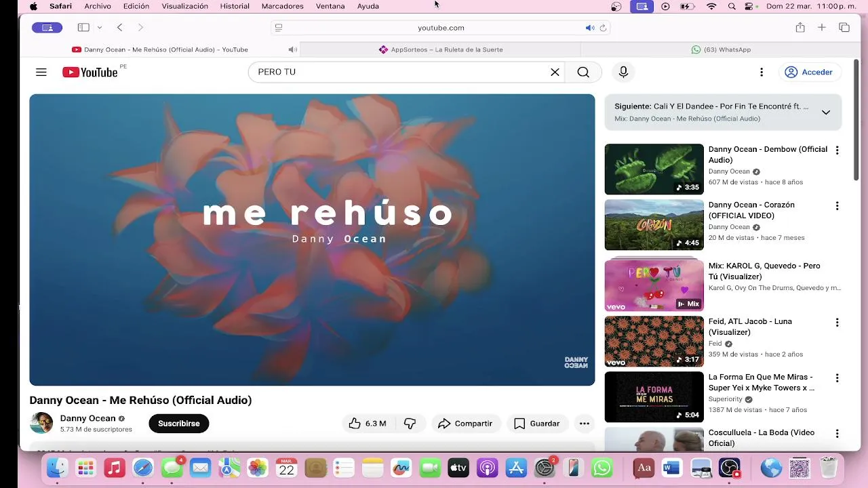Open Finder from the Dock
This screenshot has width=868, height=488.
point(57,468)
